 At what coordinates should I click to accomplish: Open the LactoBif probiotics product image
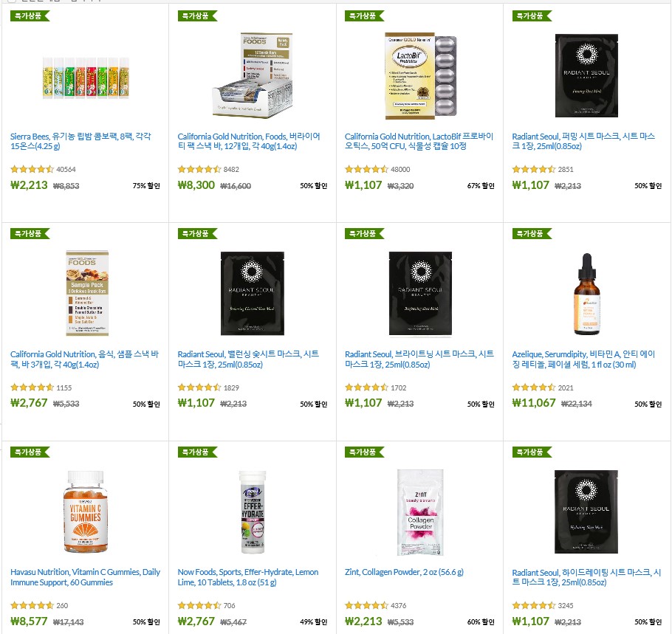pyautogui.click(x=420, y=75)
